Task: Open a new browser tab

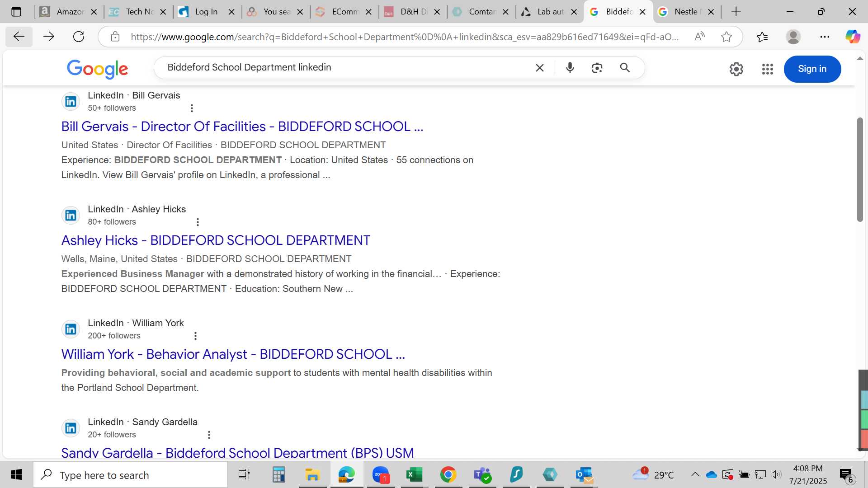Action: point(736,12)
